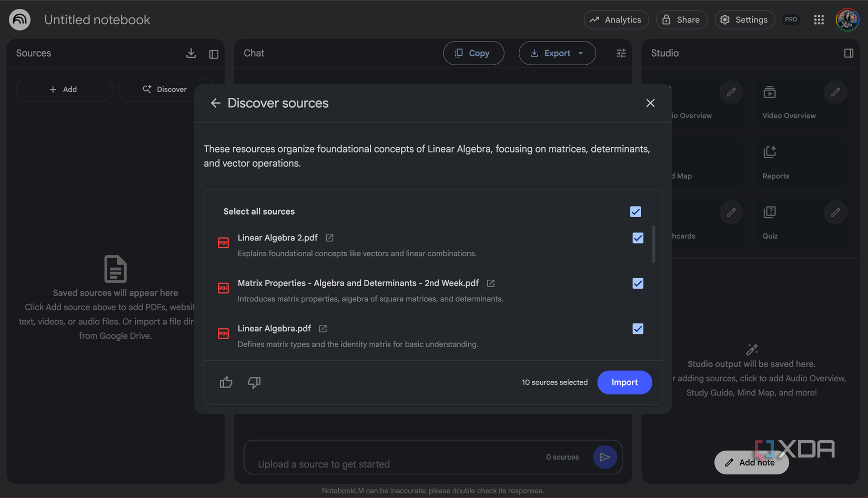The image size is (868, 498).
Task: Open the Google apps grid
Action: (819, 19)
